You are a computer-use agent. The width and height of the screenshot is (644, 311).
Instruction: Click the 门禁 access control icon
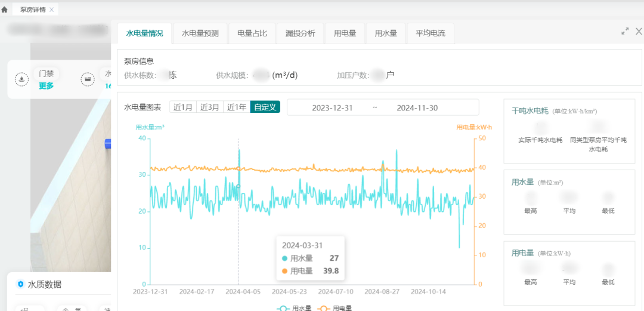[21, 79]
